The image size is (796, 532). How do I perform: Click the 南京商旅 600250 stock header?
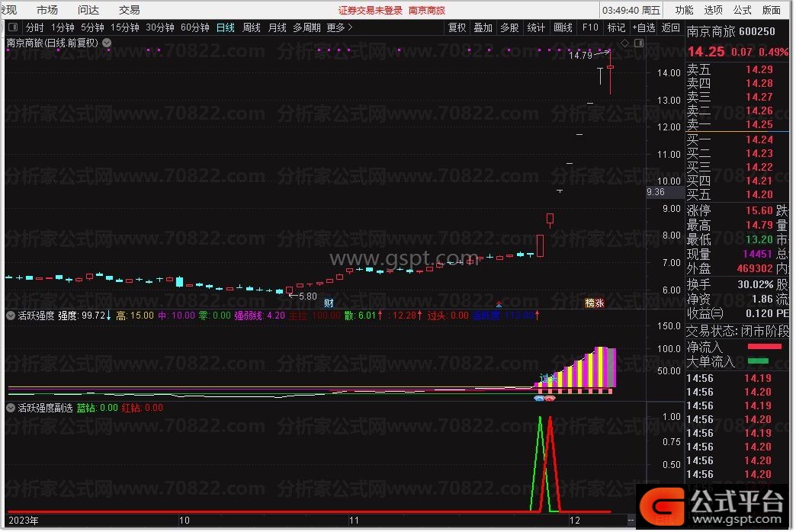coord(731,31)
